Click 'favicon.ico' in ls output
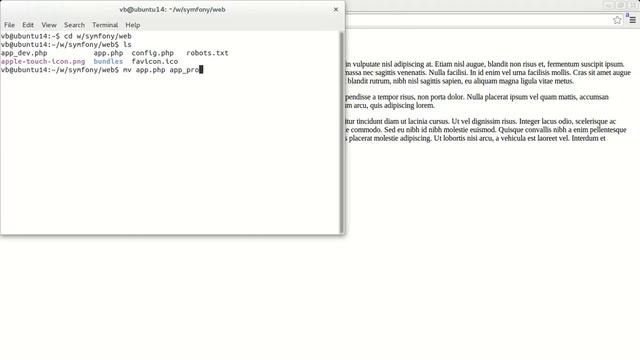Image resolution: width=640 pixels, height=360 pixels. click(x=155, y=62)
